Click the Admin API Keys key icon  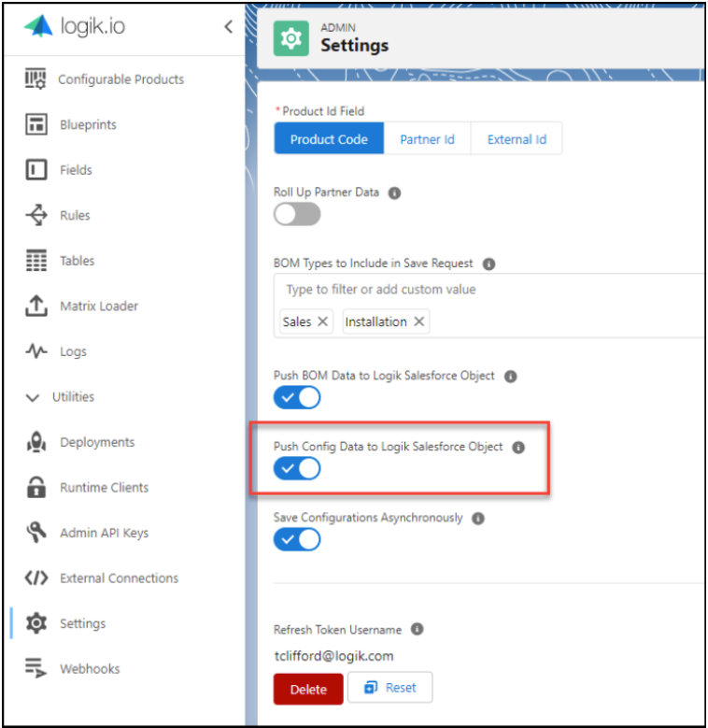36,532
